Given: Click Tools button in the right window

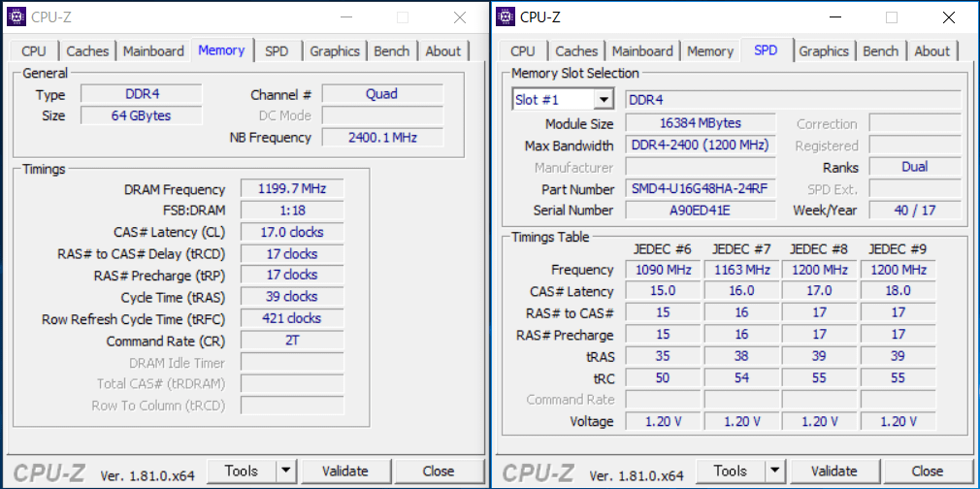Looking at the screenshot, I should click(730, 471).
